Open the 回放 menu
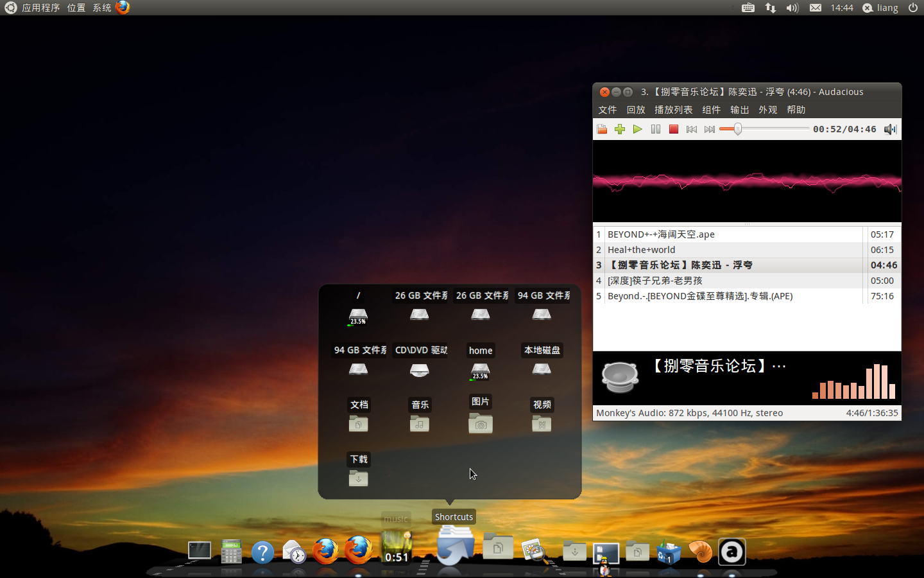The image size is (924, 578). click(x=636, y=110)
